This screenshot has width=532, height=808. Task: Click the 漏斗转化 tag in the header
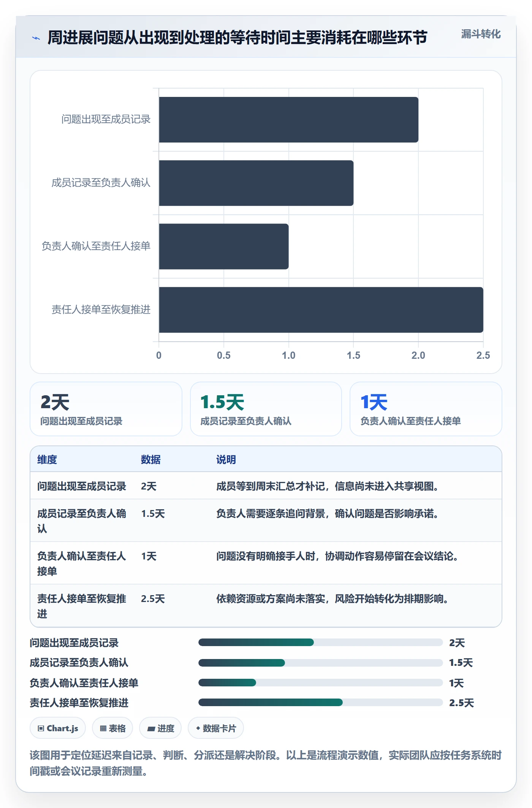coord(481,34)
